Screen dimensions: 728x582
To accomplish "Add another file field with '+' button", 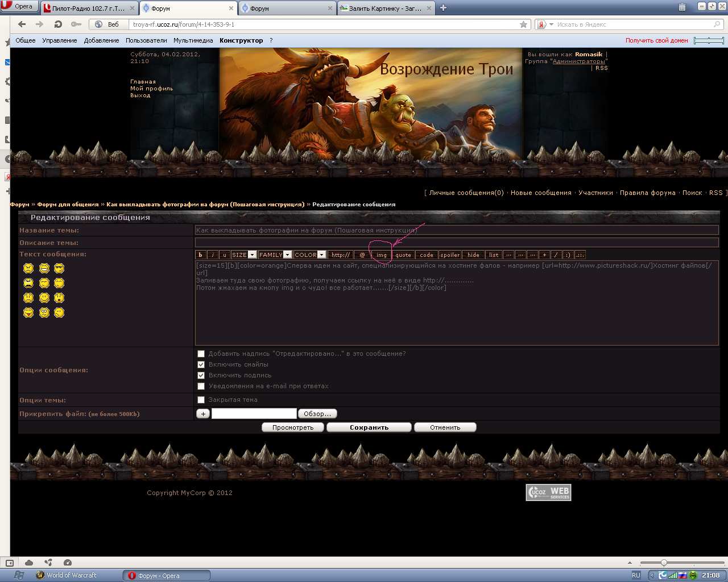I will pos(203,414).
